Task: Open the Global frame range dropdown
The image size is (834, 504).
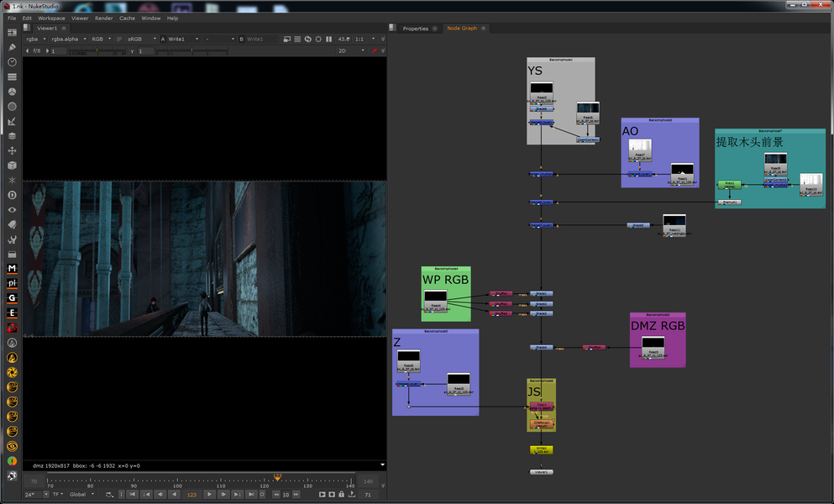Action: click(81, 495)
